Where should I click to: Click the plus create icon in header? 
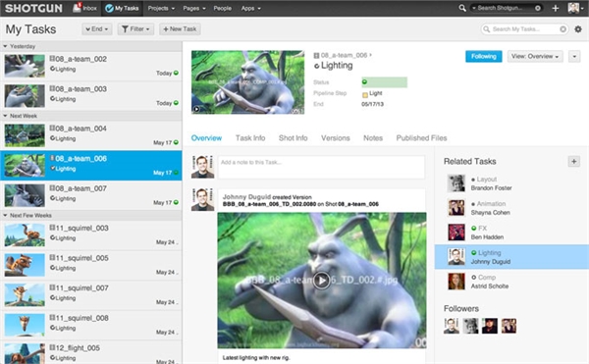pyautogui.click(x=556, y=8)
